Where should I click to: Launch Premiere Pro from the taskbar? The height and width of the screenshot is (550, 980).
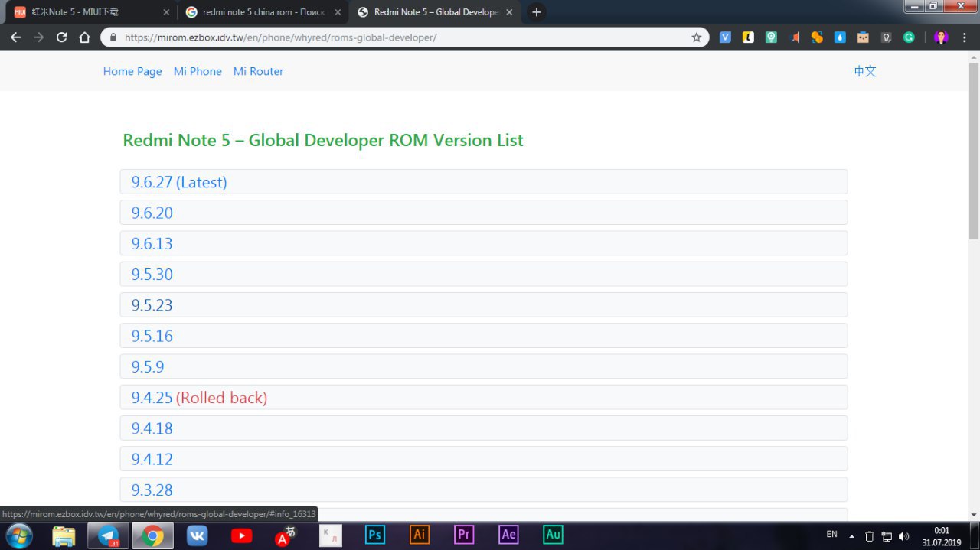463,535
